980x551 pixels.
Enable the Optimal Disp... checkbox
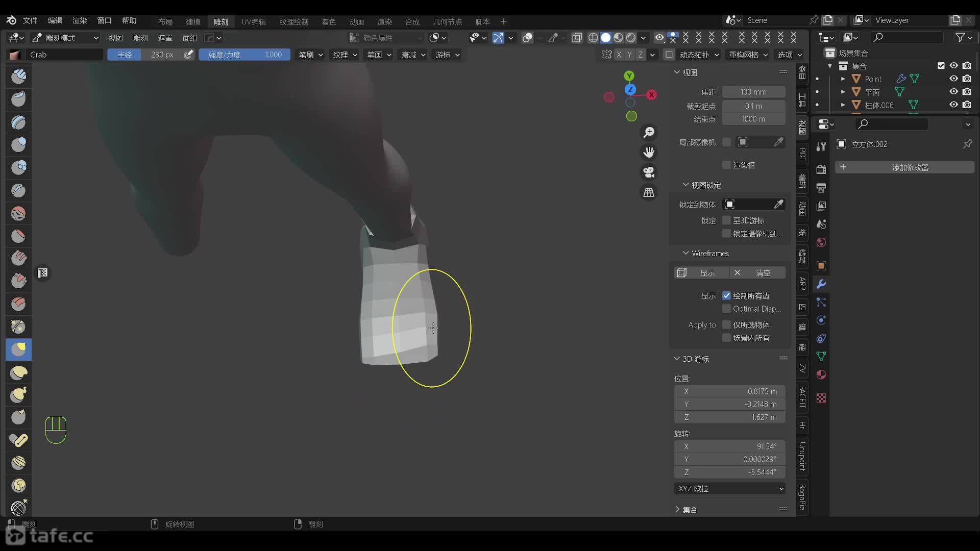tap(726, 309)
